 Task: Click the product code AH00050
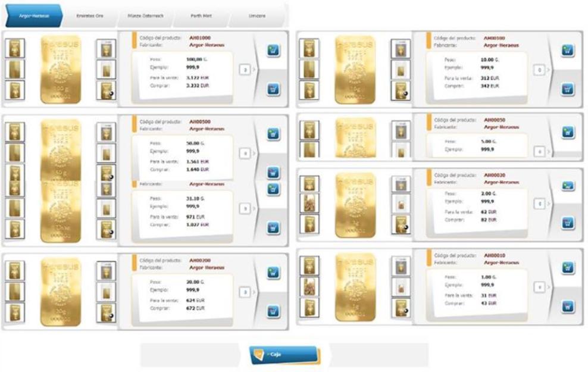(495, 120)
